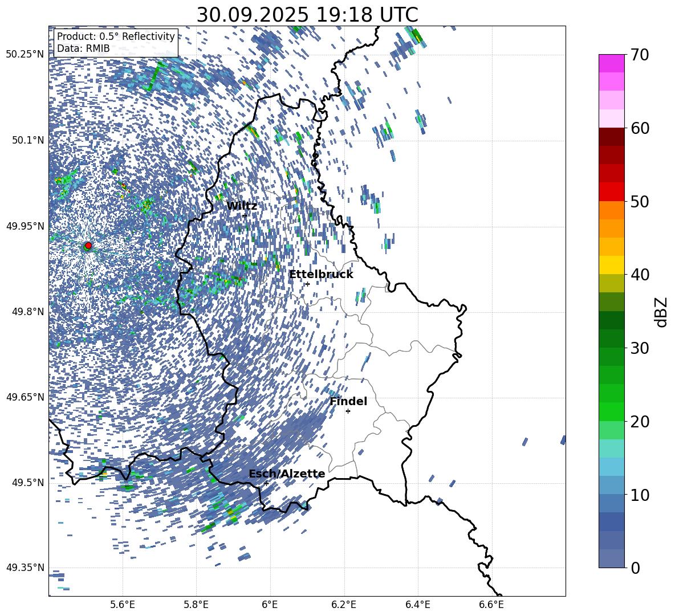Click the 49.8°N latitude label
The image size is (675, 616).
[x=27, y=312]
